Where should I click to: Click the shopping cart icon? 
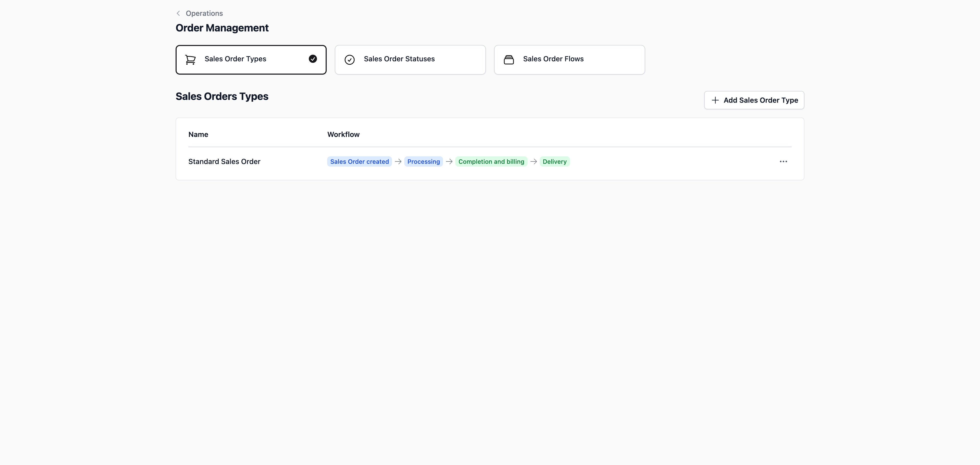pos(190,60)
